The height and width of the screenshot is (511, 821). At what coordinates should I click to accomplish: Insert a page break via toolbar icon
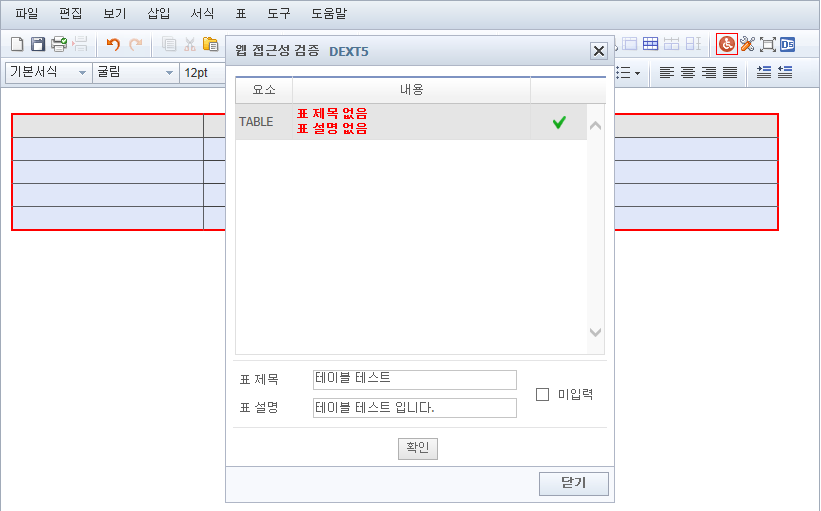click(80, 44)
